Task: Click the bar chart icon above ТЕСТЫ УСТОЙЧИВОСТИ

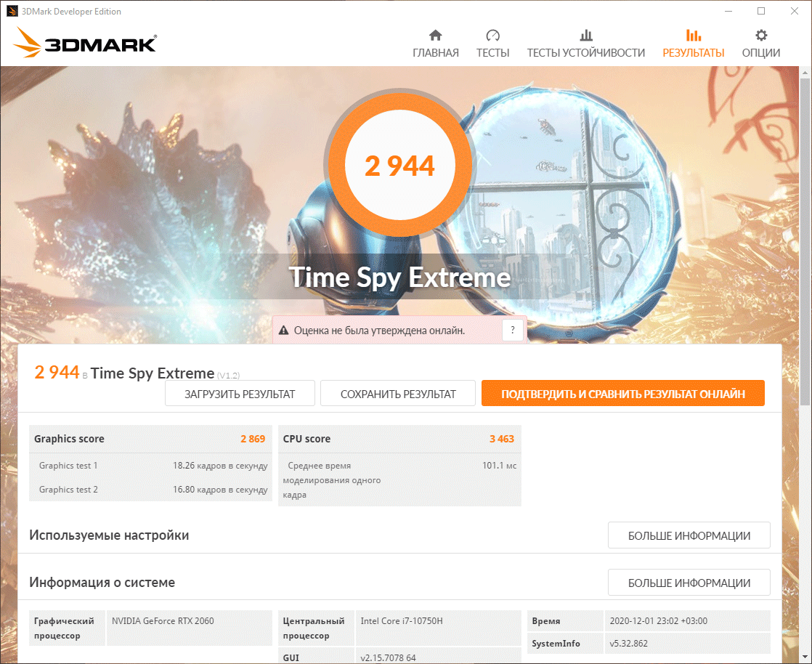Action: click(x=585, y=35)
